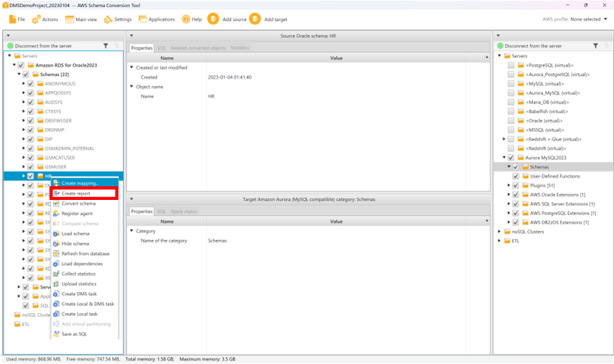
Task: Click created timestamp 2023-01-04 01:41:40
Action: coord(230,77)
